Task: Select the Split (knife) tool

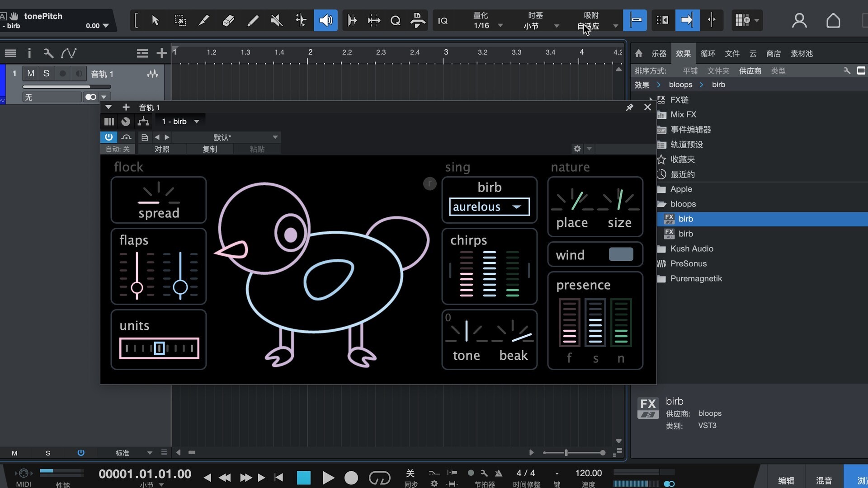Action: click(204, 20)
